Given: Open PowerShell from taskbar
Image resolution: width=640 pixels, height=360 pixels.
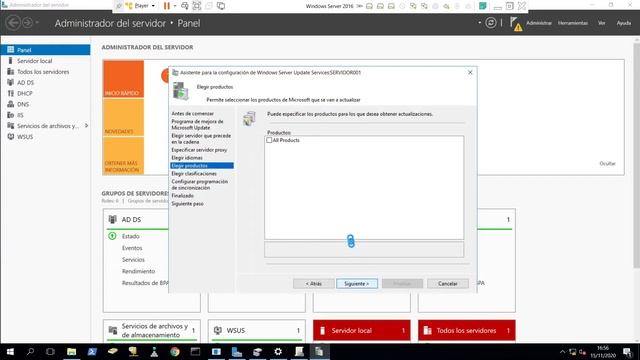Looking at the screenshot, I should (92, 351).
